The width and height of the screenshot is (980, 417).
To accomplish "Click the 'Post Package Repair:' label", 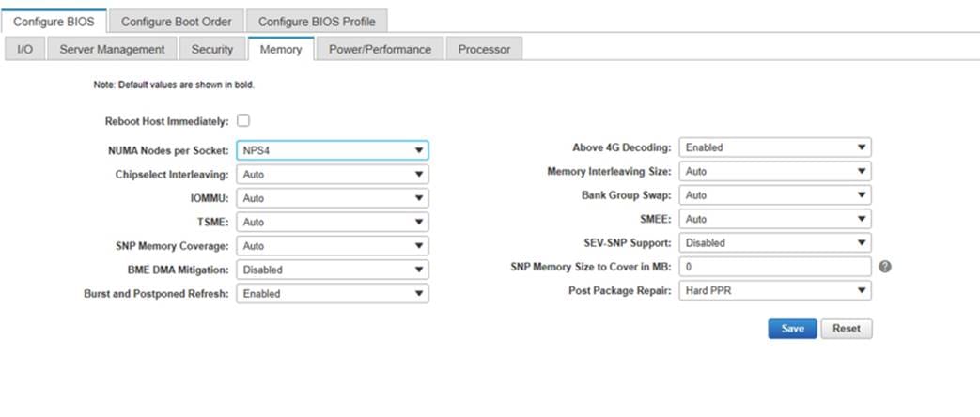I will tap(620, 290).
